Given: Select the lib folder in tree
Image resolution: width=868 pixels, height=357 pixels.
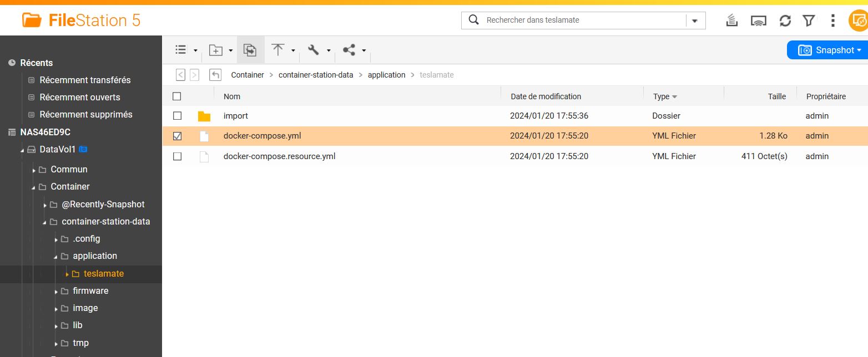Looking at the screenshot, I should [x=77, y=325].
